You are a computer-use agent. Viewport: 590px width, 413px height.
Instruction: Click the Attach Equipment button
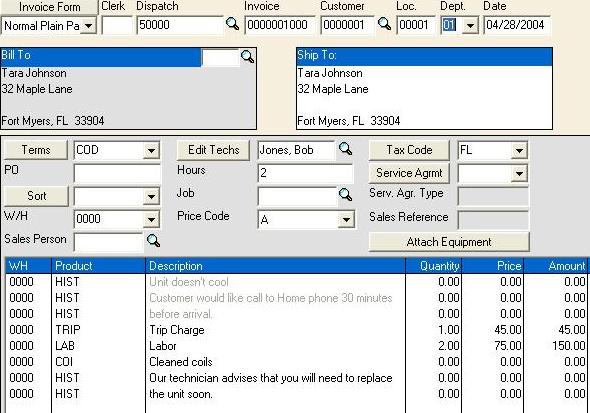449,242
